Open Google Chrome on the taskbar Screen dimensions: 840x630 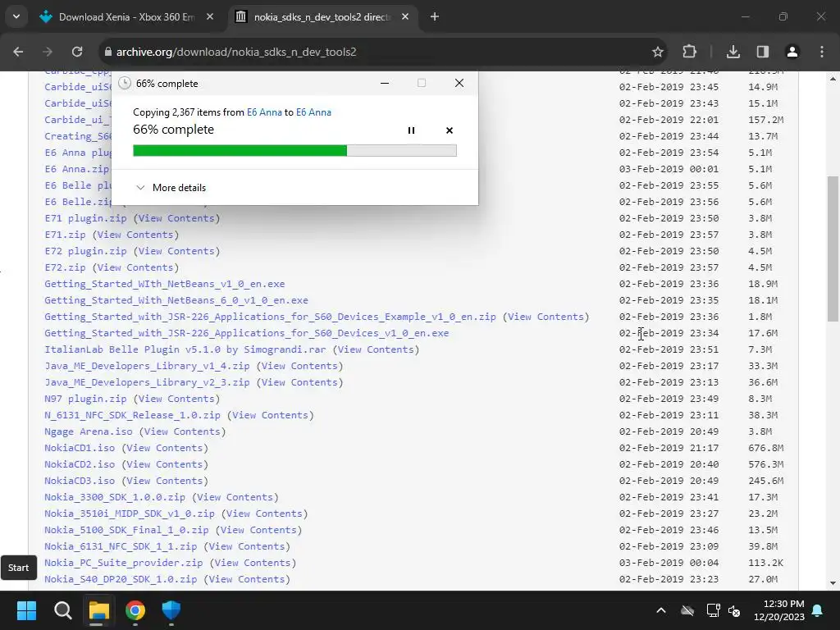[135, 610]
